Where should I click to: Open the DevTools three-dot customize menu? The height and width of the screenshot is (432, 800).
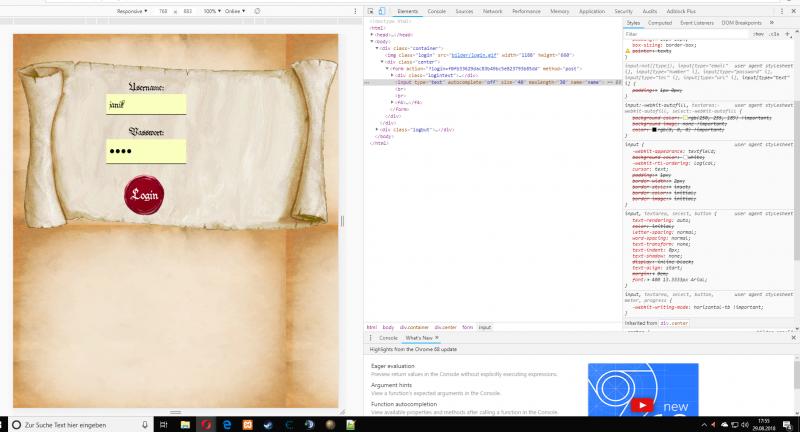[780, 10]
